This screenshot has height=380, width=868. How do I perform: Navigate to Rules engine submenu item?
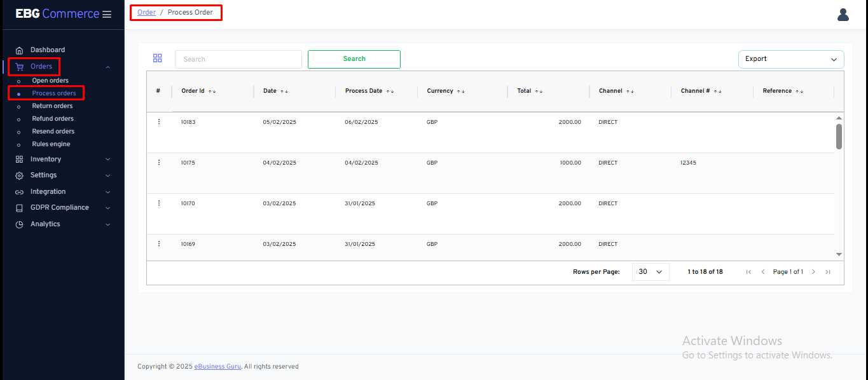click(51, 144)
